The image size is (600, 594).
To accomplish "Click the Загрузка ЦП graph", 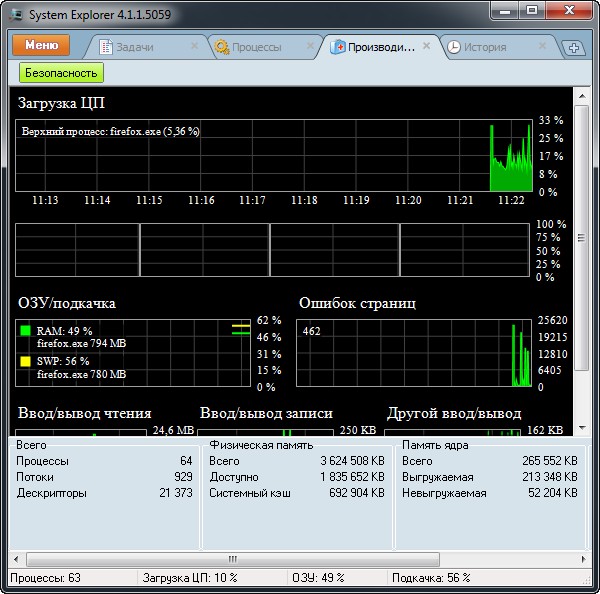I will pyautogui.click(x=272, y=155).
